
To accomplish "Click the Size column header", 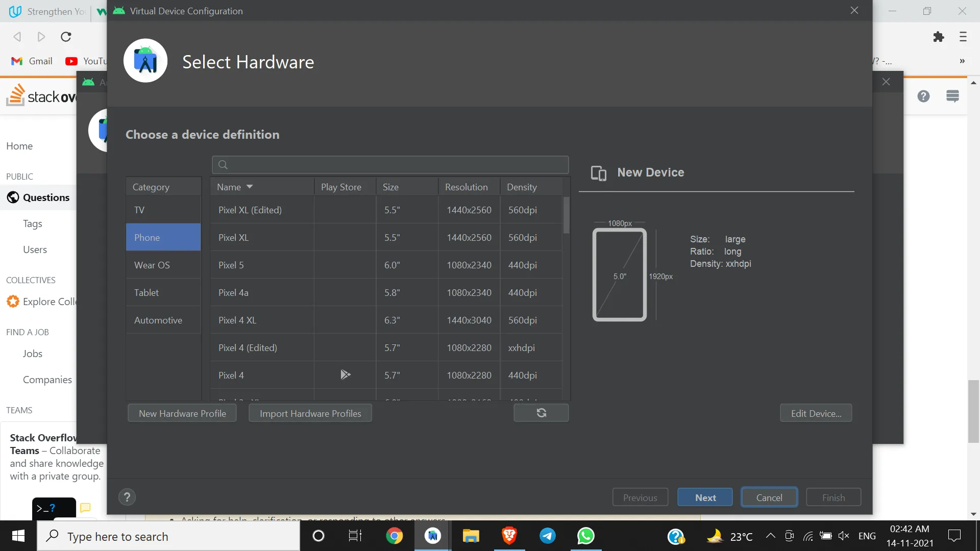I will pyautogui.click(x=407, y=187).
